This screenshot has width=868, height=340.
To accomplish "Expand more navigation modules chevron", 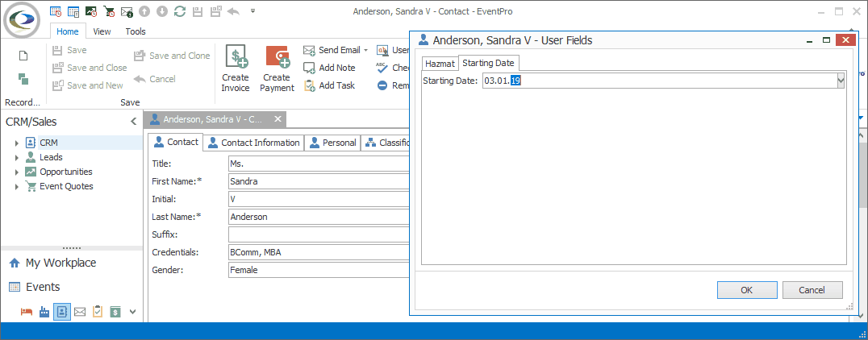I will pyautogui.click(x=133, y=312).
